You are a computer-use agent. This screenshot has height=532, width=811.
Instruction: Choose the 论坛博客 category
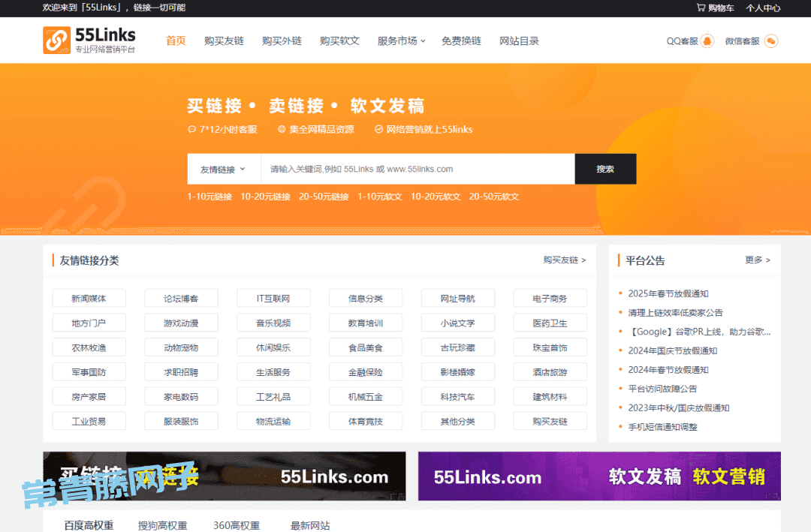pyautogui.click(x=181, y=299)
